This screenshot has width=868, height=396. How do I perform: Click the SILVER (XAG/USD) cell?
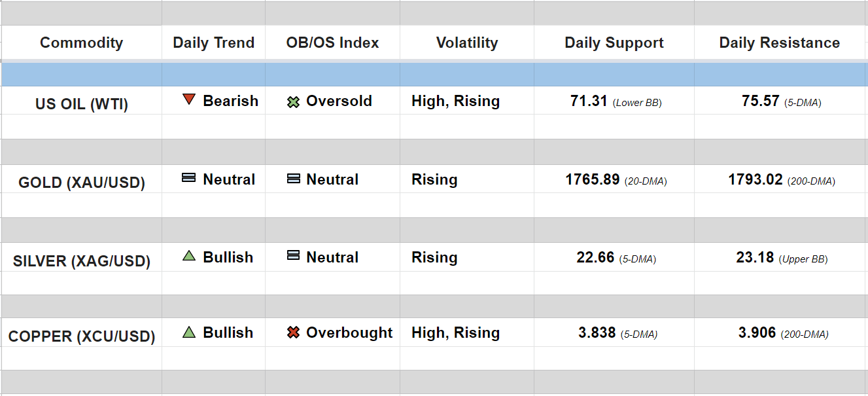click(x=81, y=261)
